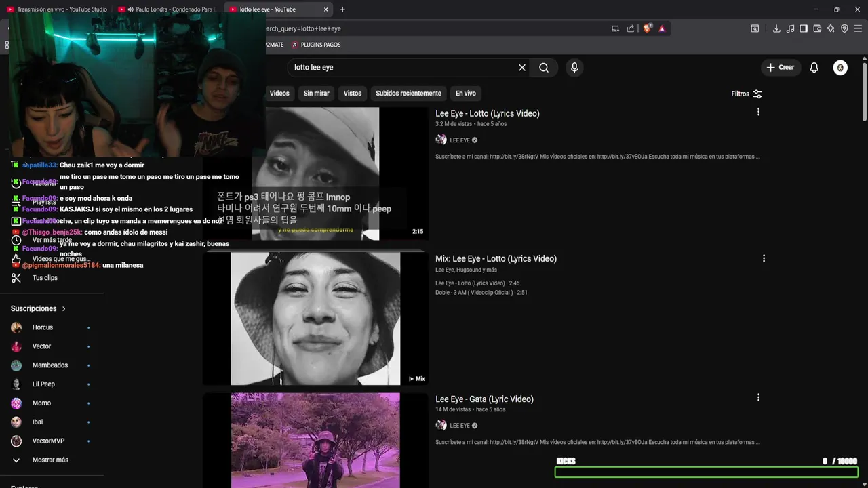The image size is (868, 488).
Task: Open the Y2MATE bookmark
Action: (273, 45)
